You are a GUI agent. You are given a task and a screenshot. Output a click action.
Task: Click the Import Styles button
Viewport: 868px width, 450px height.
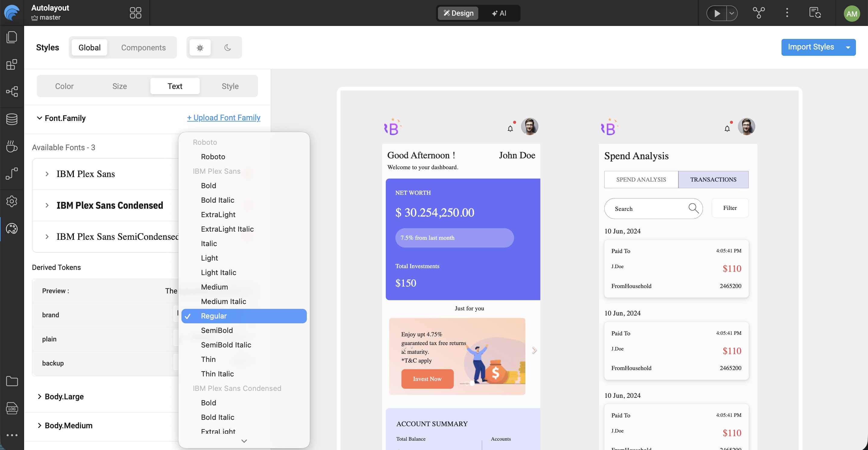tap(811, 47)
